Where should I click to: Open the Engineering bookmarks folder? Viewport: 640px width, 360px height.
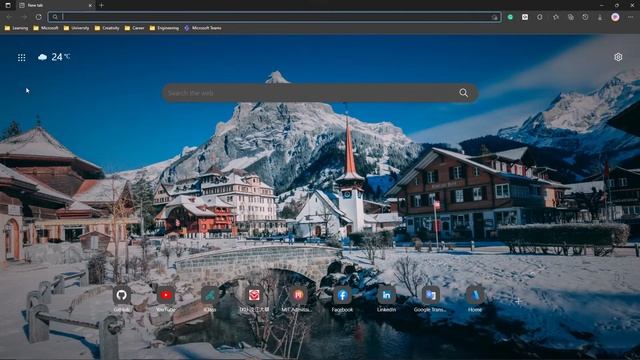pyautogui.click(x=164, y=28)
